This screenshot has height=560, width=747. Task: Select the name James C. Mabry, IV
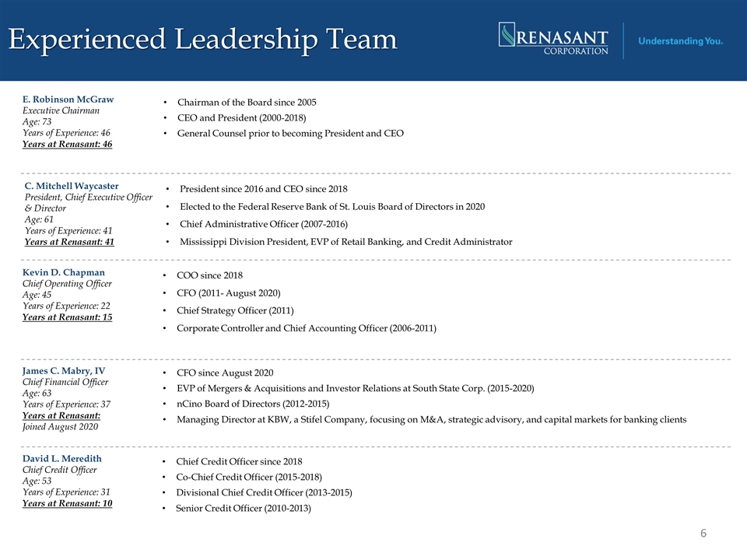(63, 370)
